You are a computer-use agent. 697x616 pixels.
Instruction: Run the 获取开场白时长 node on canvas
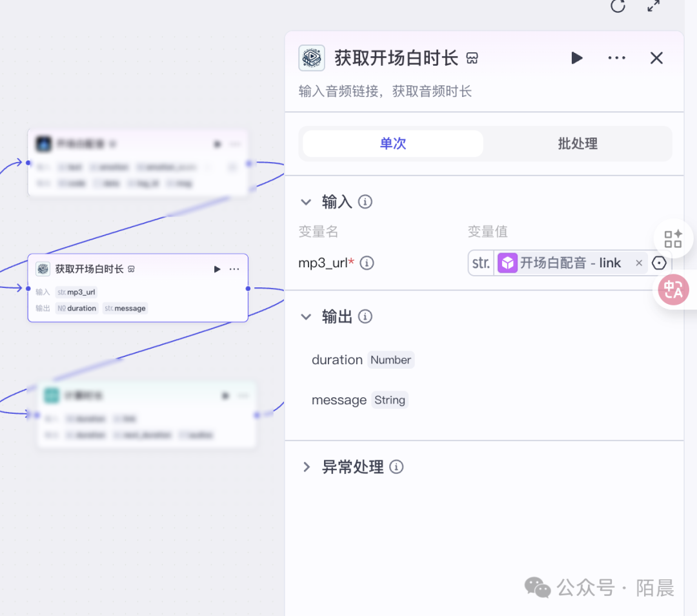[x=217, y=269]
